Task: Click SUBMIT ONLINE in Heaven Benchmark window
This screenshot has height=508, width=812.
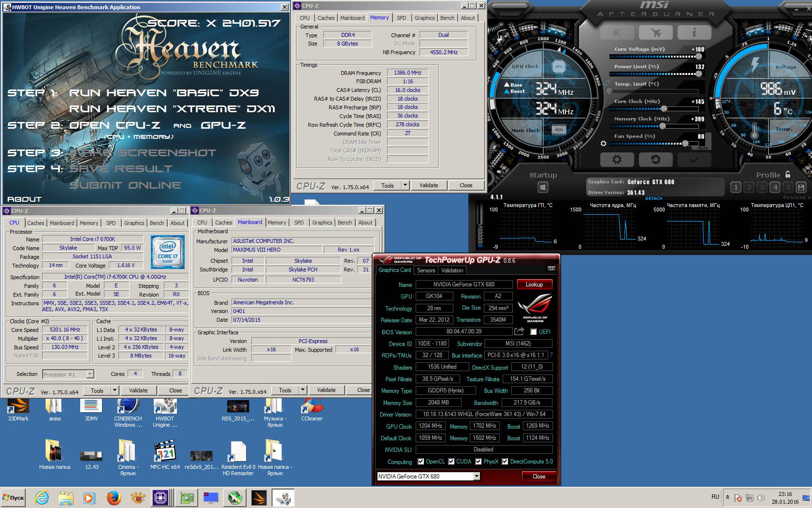Action: [125, 185]
